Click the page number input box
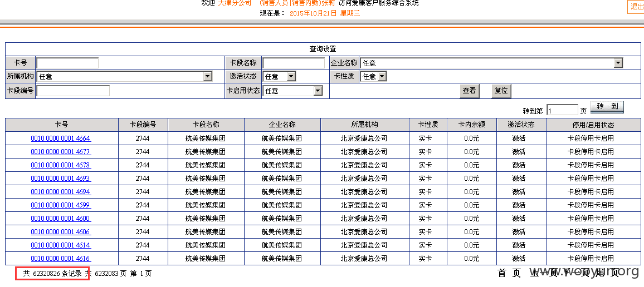Screen dimensions: 644x287 [562, 110]
